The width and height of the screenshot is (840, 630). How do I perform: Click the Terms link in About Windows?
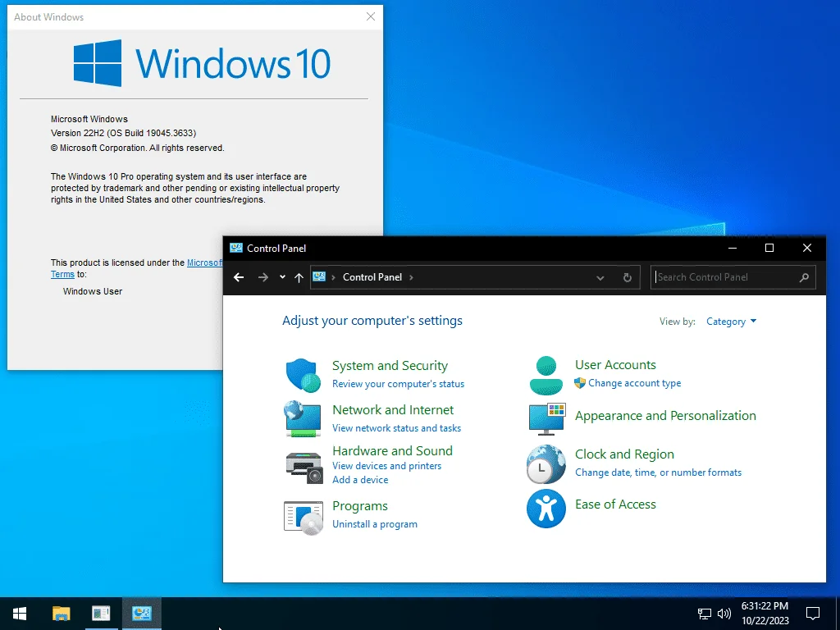tap(62, 274)
